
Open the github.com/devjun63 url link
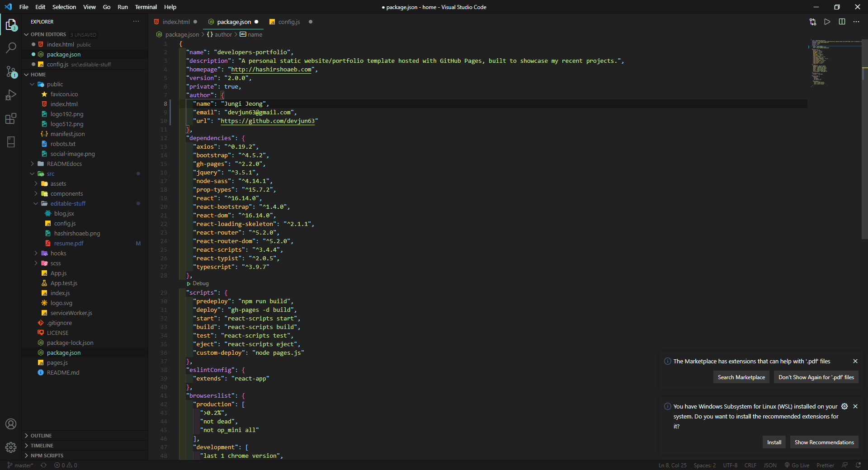coord(268,121)
